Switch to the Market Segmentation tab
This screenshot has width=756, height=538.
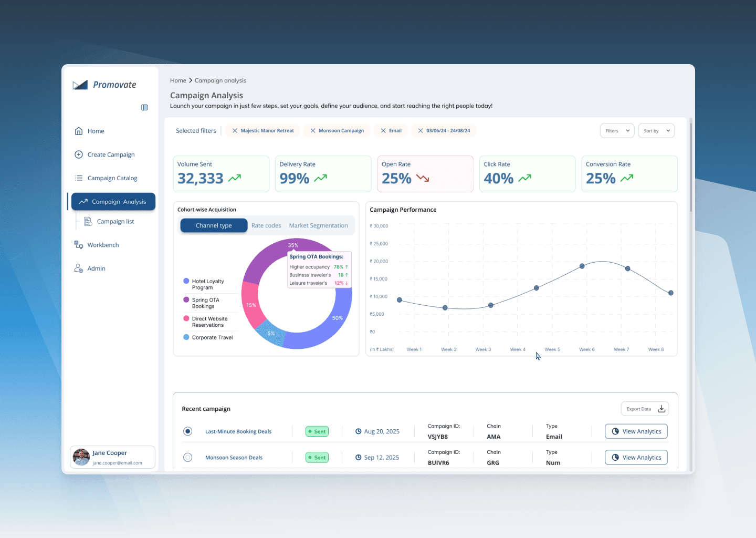click(318, 225)
